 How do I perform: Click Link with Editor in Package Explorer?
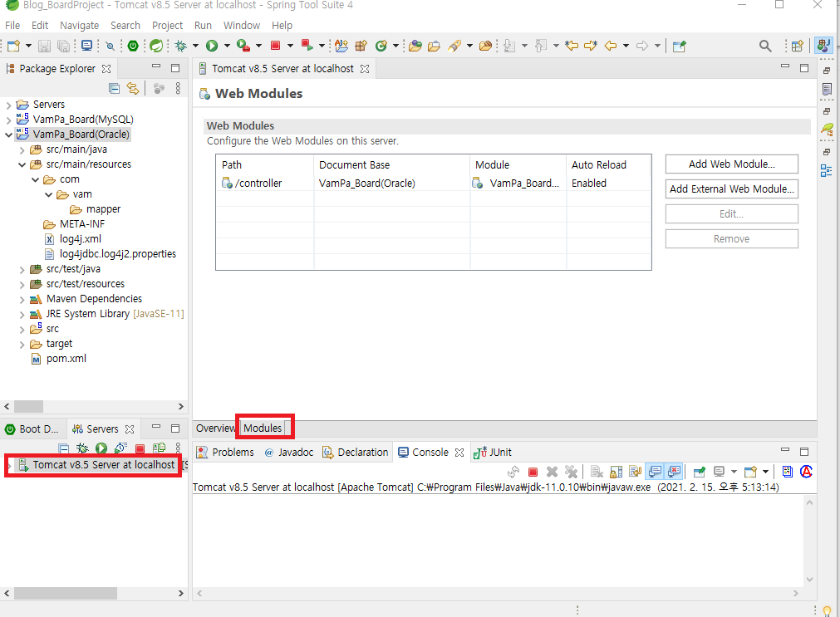point(133,88)
